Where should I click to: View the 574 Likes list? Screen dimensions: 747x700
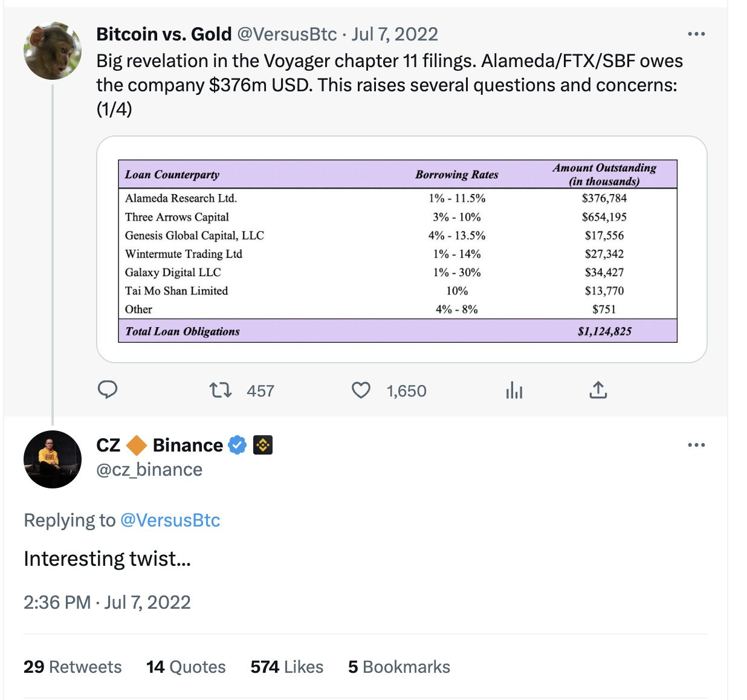click(287, 667)
